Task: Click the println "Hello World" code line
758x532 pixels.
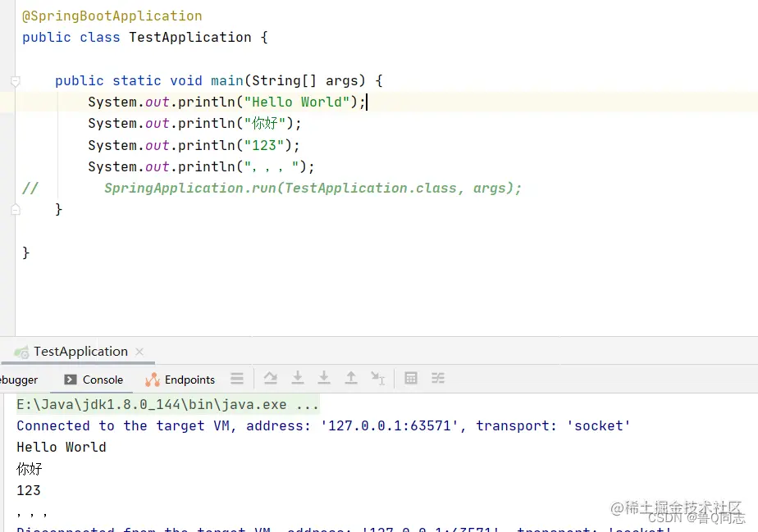Action: 226,102
